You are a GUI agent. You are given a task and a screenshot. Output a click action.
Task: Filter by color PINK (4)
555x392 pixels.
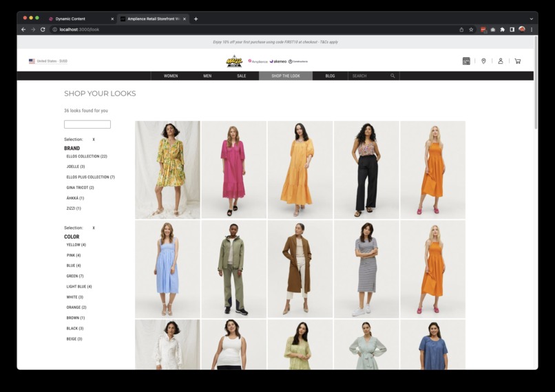point(74,255)
